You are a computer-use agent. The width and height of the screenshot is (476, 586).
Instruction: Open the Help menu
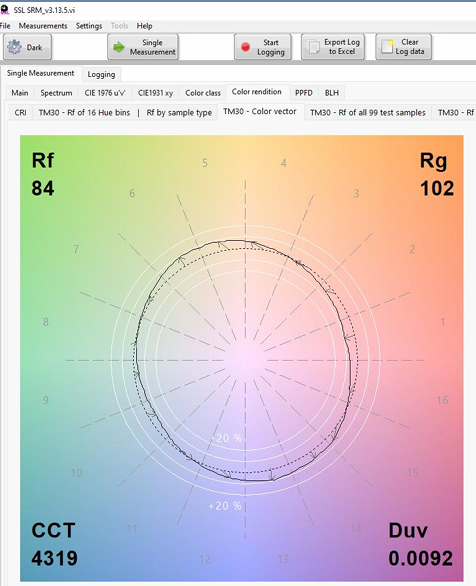(144, 26)
